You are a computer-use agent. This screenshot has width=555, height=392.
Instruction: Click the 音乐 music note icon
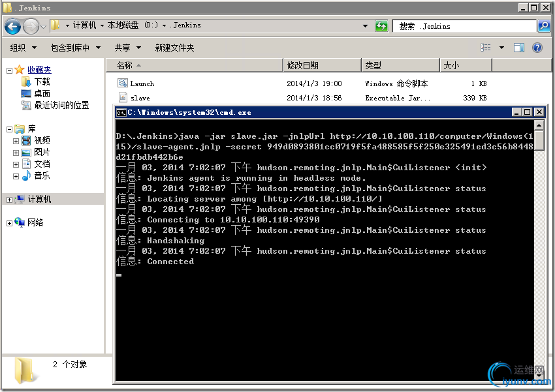(26, 175)
